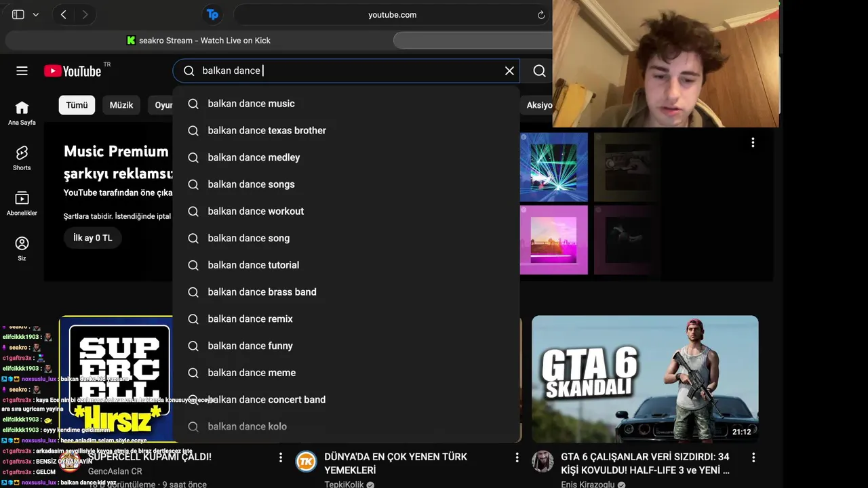Viewport: 868px width, 488px height.
Task: Click the search magnifier button
Action: coord(539,70)
